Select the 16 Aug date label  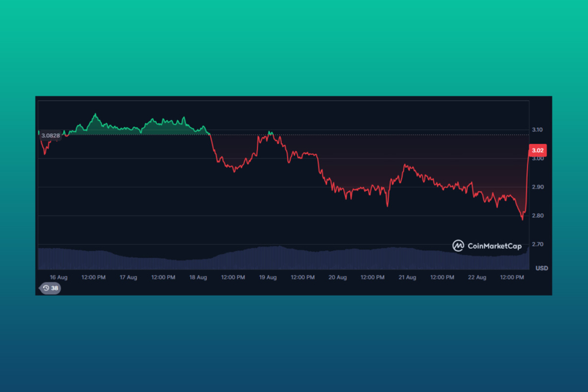(x=59, y=277)
